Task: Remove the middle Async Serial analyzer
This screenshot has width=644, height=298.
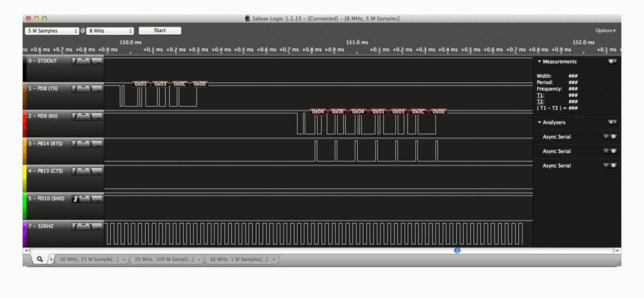Action: pos(606,151)
